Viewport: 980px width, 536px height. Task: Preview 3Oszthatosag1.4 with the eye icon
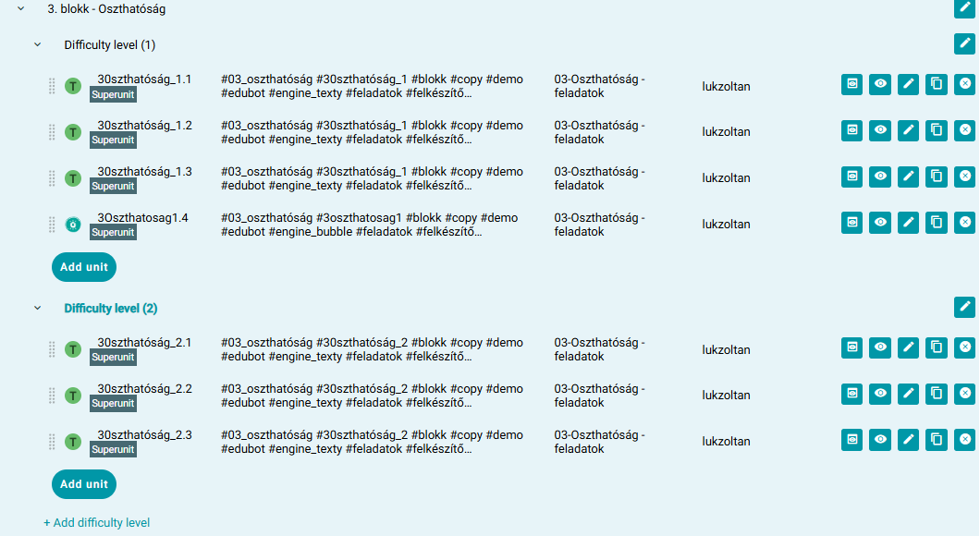pyautogui.click(x=880, y=223)
